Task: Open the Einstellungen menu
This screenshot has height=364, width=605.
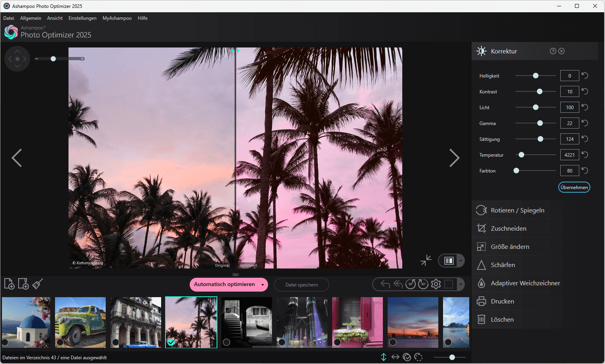Action: (x=82, y=18)
